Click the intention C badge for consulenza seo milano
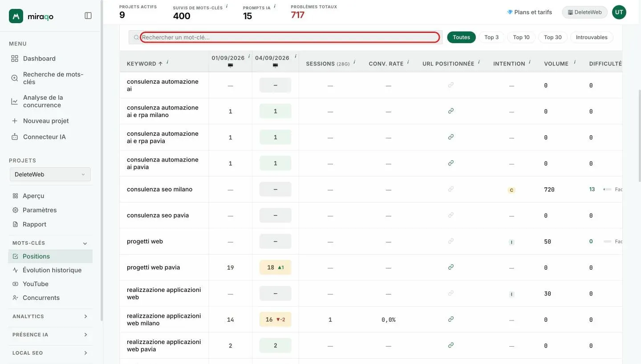Screen dimensions: 641x364 (x=511, y=190)
